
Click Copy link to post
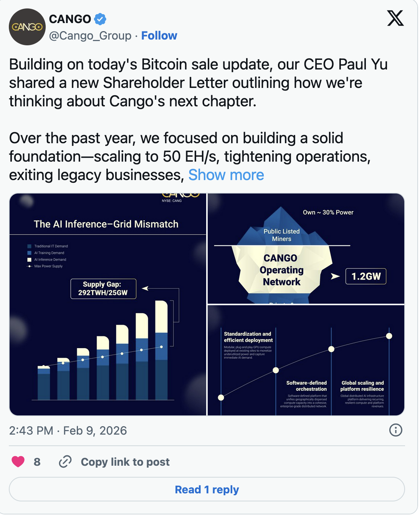(124, 462)
